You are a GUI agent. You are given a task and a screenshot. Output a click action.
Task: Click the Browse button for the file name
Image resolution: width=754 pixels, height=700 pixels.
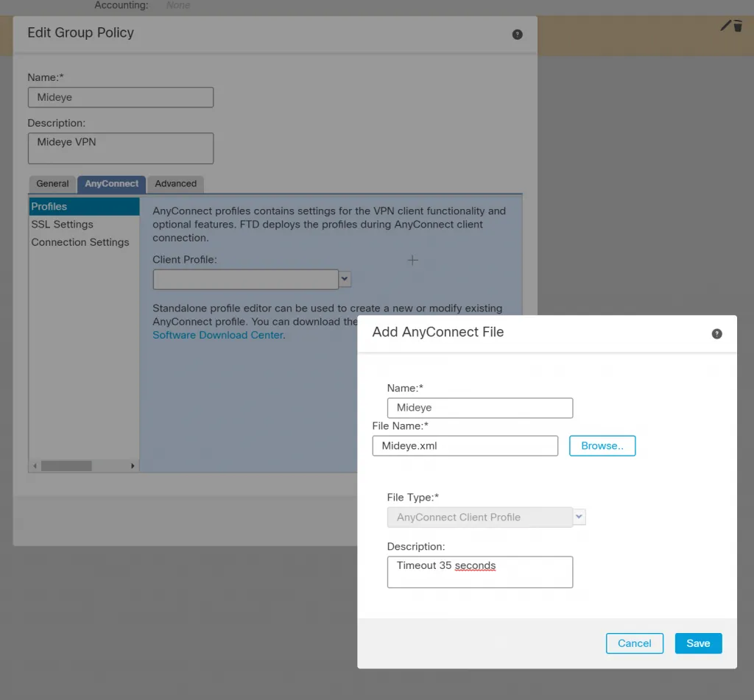click(602, 445)
